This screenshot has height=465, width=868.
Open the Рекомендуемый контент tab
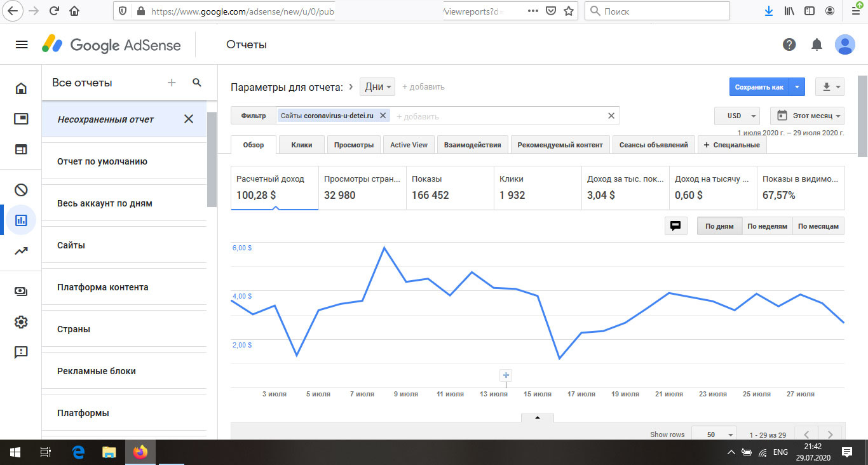[x=560, y=145]
